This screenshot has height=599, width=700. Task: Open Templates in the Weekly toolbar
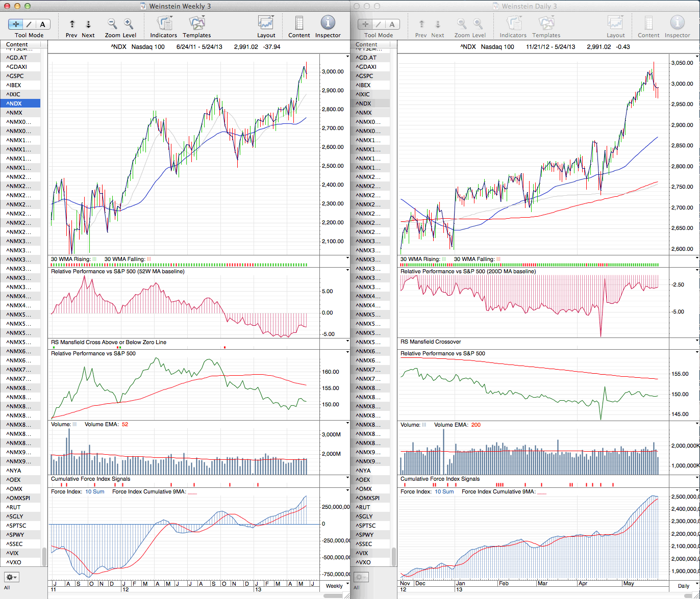[x=196, y=23]
